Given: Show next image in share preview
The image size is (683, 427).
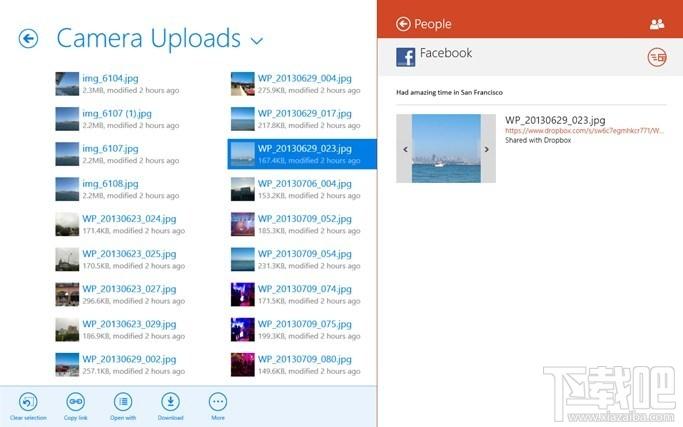Looking at the screenshot, I should (x=487, y=149).
